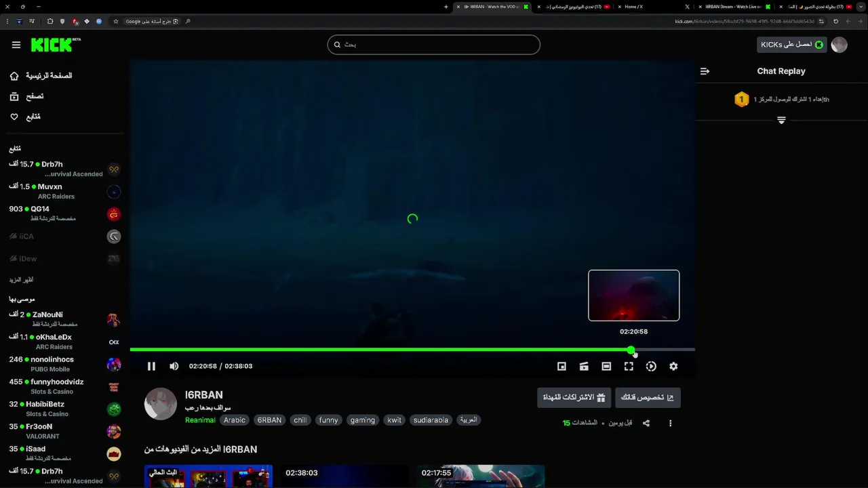The image size is (868, 488).
Task: Focus the search input field
Action: click(x=434, y=45)
